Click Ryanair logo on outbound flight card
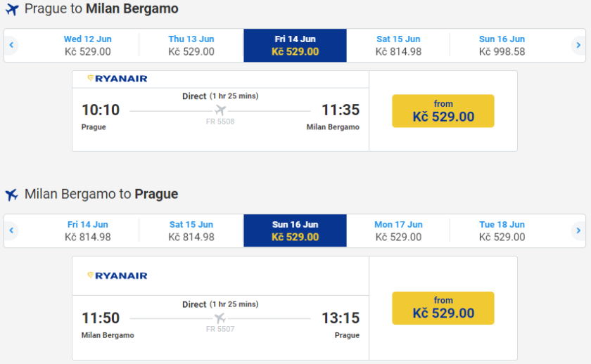Image resolution: width=591 pixels, height=364 pixels. tap(117, 79)
